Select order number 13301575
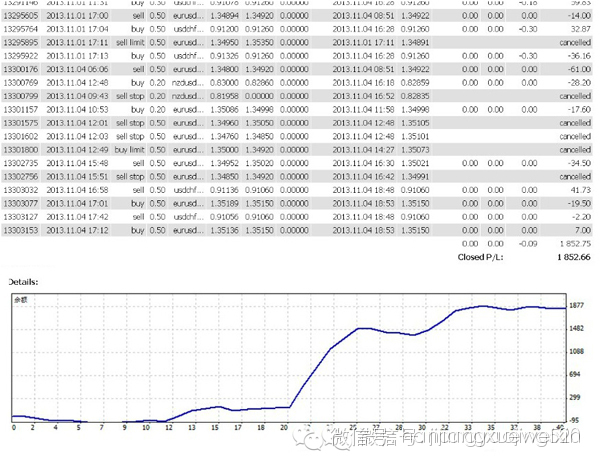600x468 pixels. pyautogui.click(x=21, y=123)
